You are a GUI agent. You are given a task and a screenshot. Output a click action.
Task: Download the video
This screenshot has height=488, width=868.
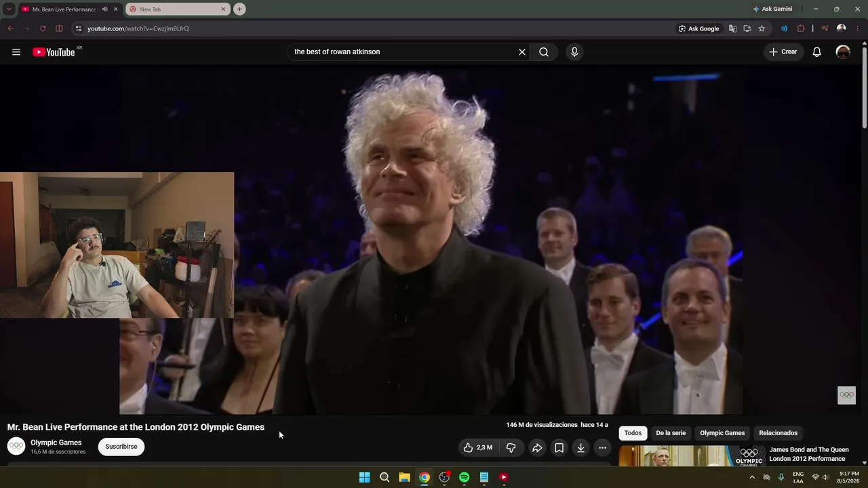coord(580,448)
